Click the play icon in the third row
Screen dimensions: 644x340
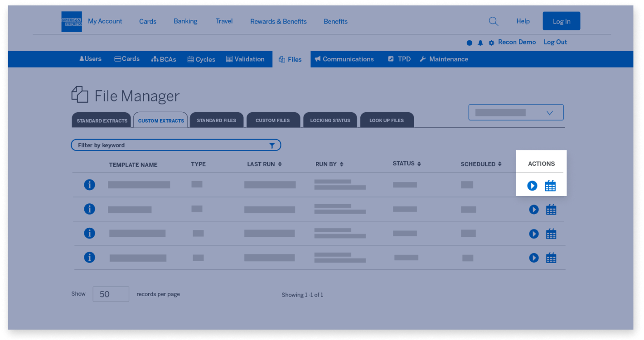[534, 234]
